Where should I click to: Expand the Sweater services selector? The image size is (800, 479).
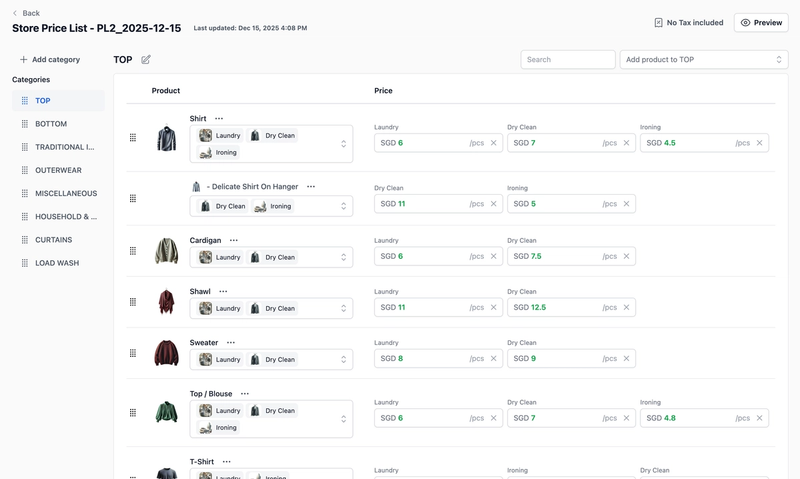pos(343,360)
